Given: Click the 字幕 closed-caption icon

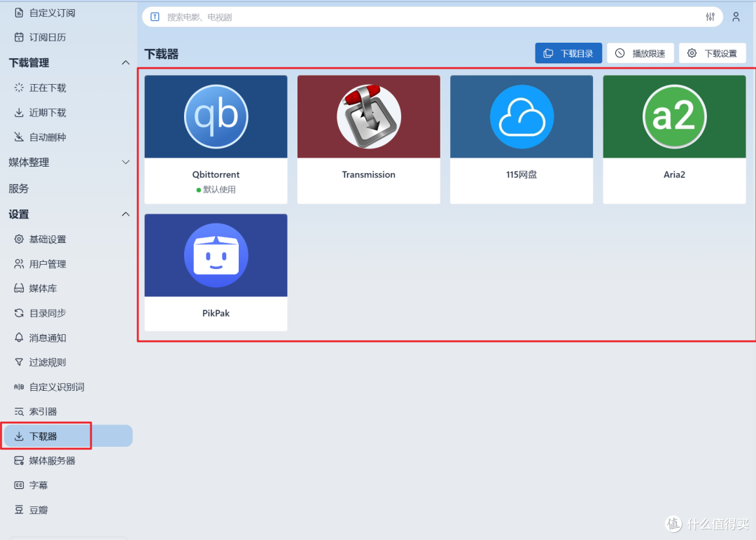Looking at the screenshot, I should (x=19, y=485).
